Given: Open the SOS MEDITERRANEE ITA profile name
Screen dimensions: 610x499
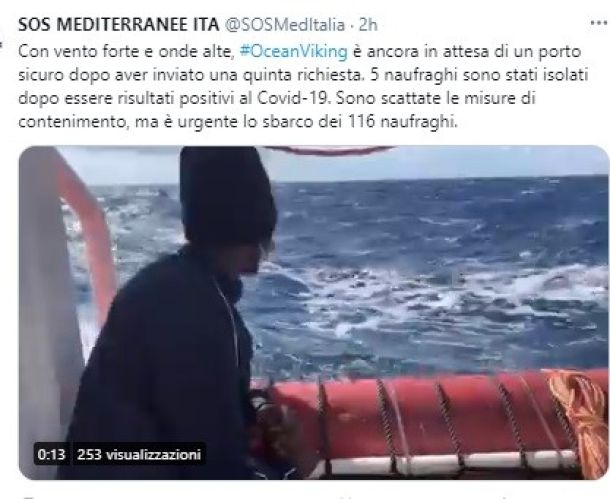Looking at the screenshot, I should (x=119, y=25).
